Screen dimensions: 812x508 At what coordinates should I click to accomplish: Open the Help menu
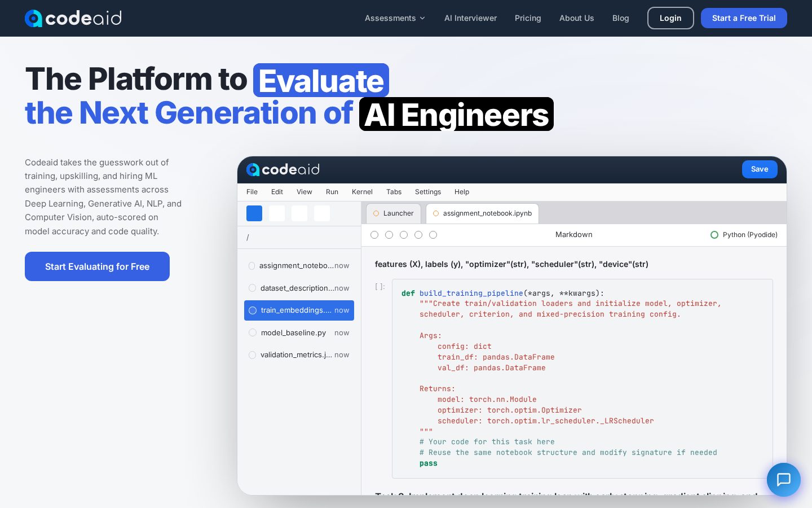point(462,192)
